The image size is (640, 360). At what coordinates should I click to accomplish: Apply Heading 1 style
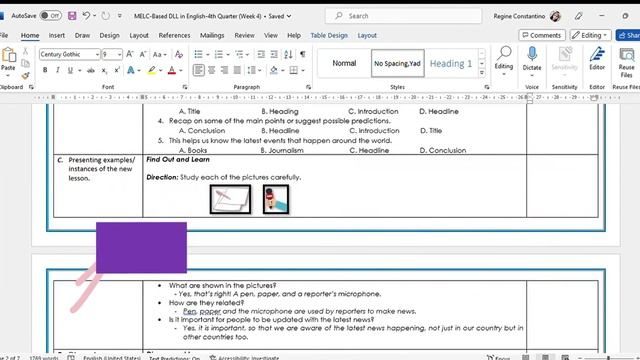(x=451, y=63)
